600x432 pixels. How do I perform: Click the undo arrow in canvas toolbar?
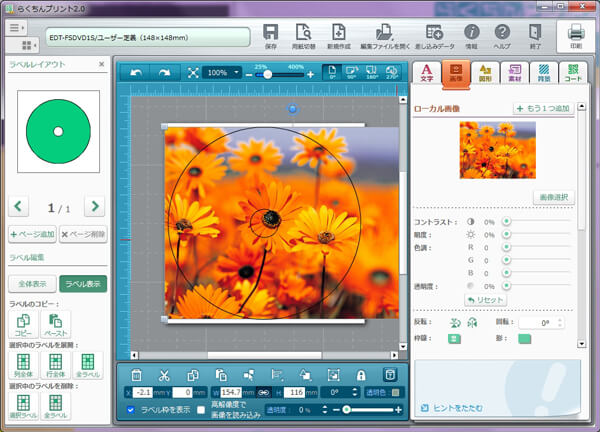tap(134, 73)
